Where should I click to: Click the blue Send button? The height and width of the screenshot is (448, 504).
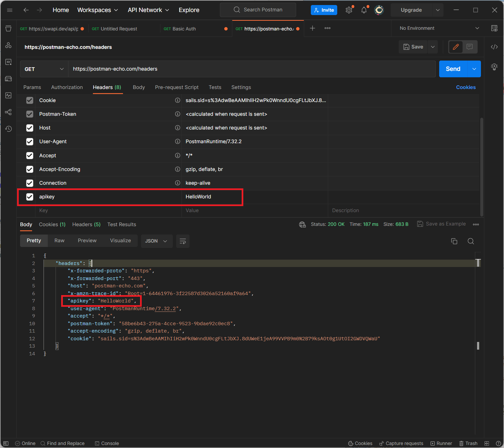click(453, 69)
